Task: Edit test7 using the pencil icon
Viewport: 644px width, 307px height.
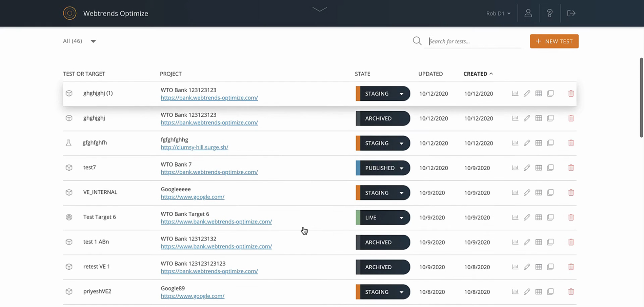Action: pos(527,168)
